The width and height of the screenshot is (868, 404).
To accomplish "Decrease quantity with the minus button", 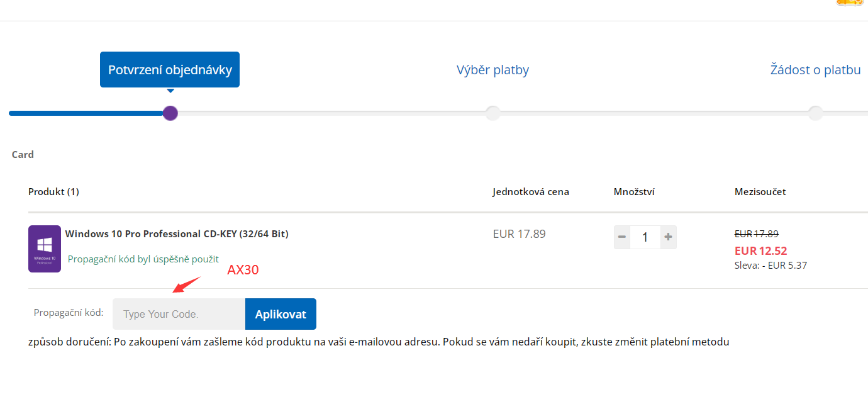I will pyautogui.click(x=622, y=237).
